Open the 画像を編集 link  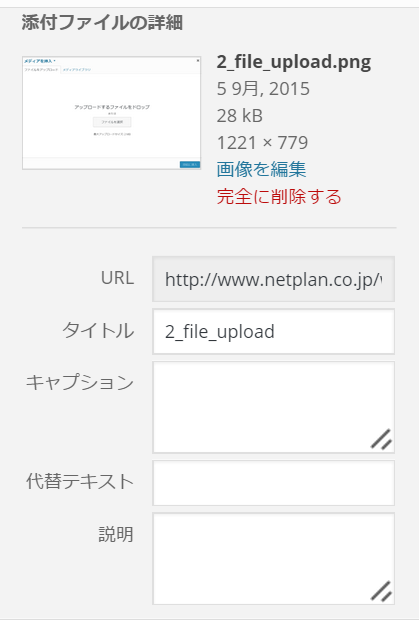pos(261,170)
